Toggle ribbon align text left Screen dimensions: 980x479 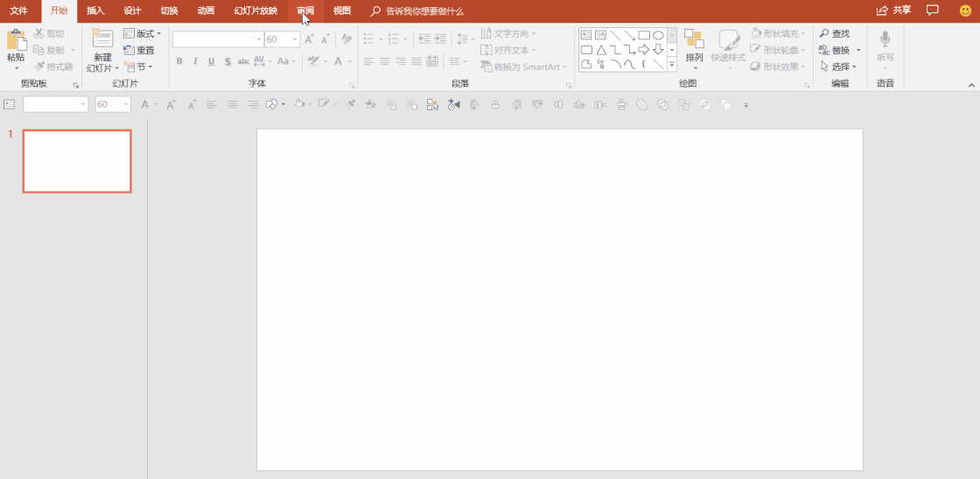pyautogui.click(x=368, y=61)
